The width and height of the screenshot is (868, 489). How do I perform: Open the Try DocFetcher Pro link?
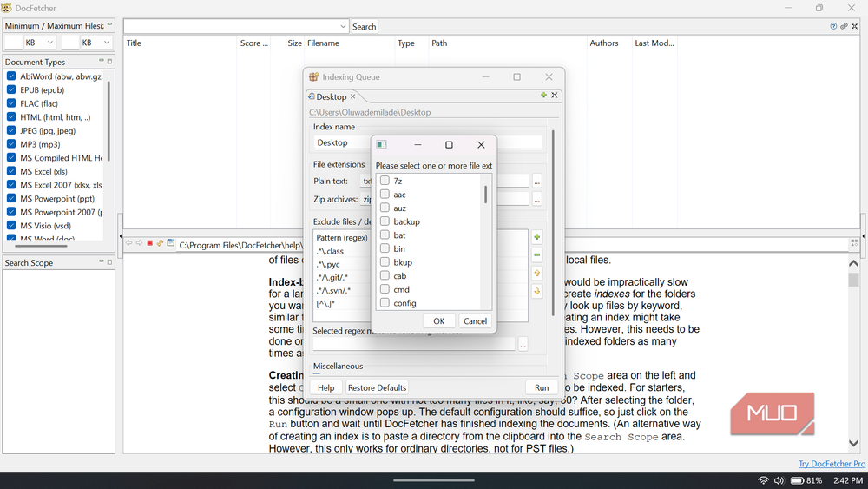point(832,464)
